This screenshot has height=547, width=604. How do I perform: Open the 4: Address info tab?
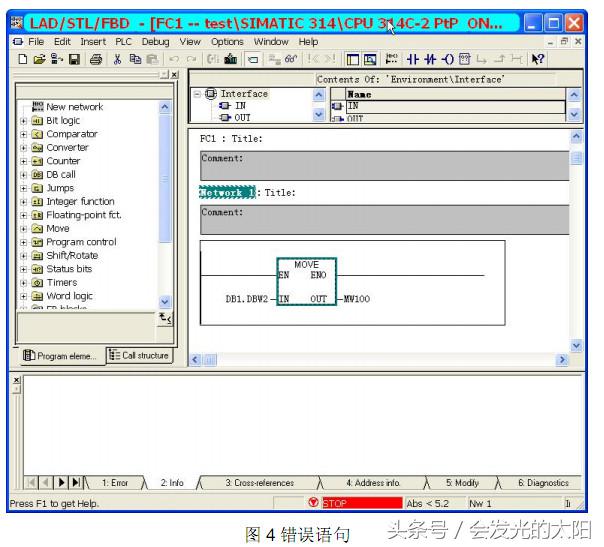pos(373,483)
